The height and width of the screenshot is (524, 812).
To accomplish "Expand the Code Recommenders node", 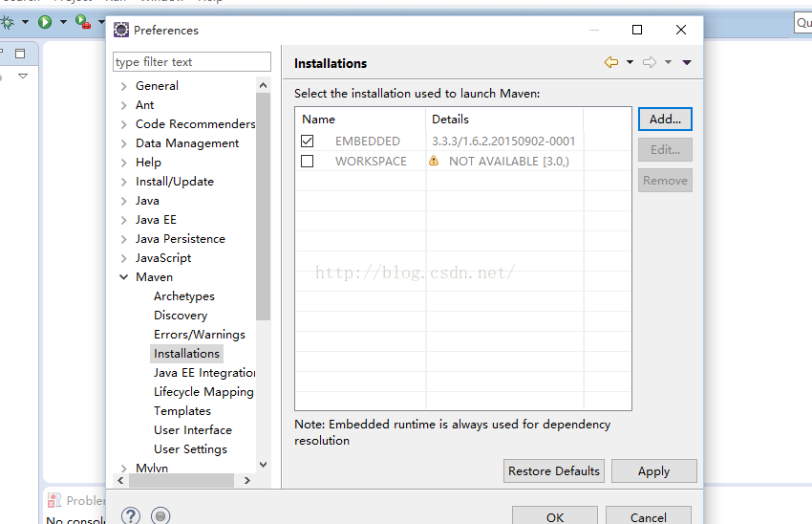I will point(124,124).
